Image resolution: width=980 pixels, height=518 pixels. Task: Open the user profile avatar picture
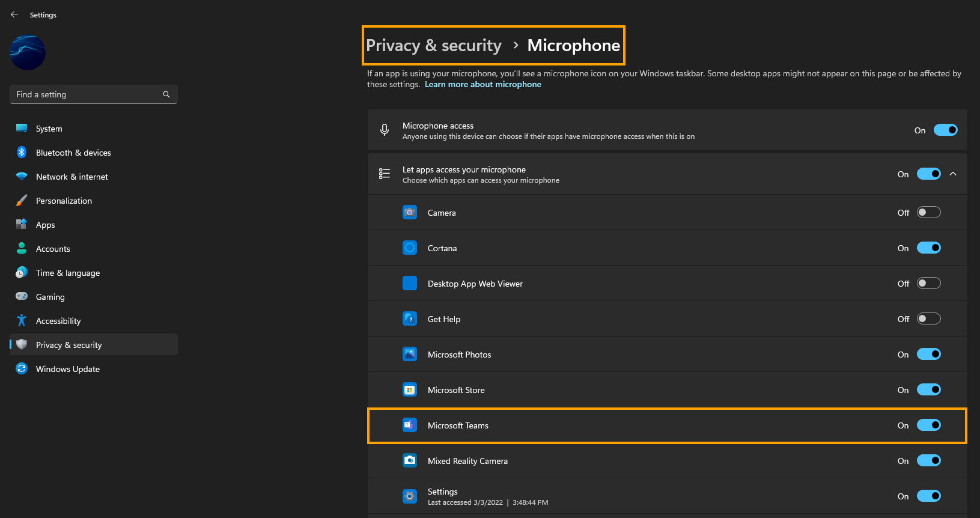click(28, 52)
